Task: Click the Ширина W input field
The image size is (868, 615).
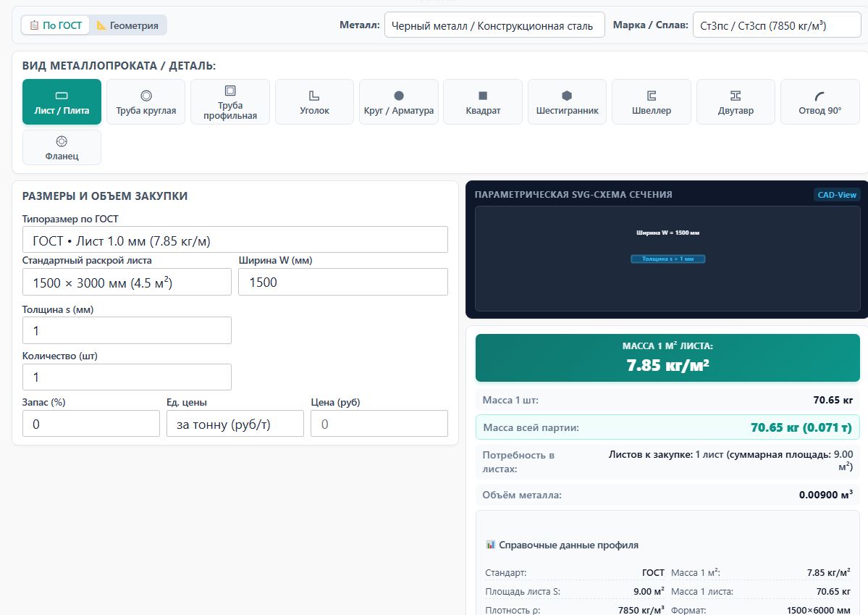Action: pyautogui.click(x=342, y=282)
